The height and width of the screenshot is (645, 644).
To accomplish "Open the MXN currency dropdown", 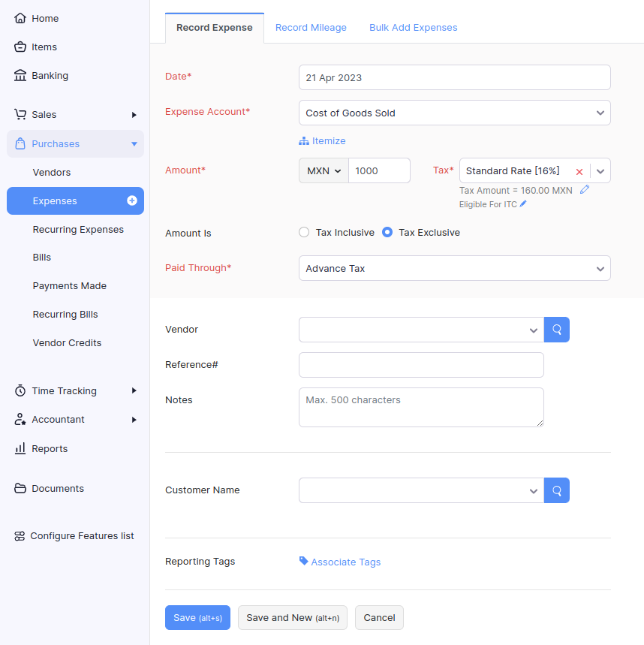I will click(x=323, y=170).
